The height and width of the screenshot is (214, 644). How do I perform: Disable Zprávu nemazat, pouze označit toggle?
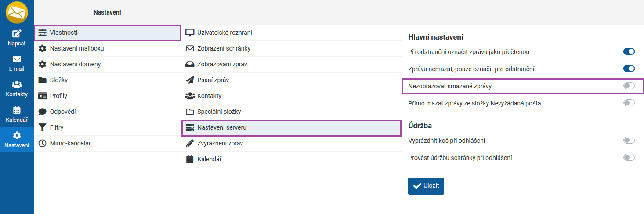point(629,69)
